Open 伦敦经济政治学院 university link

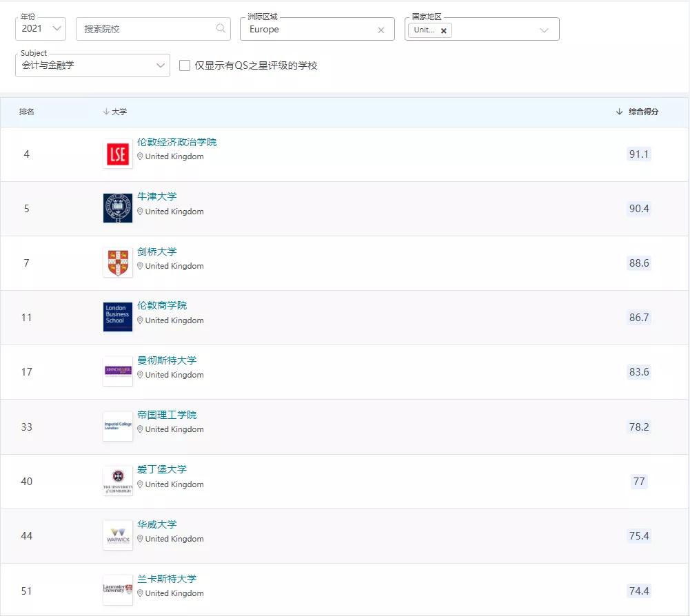[176, 142]
